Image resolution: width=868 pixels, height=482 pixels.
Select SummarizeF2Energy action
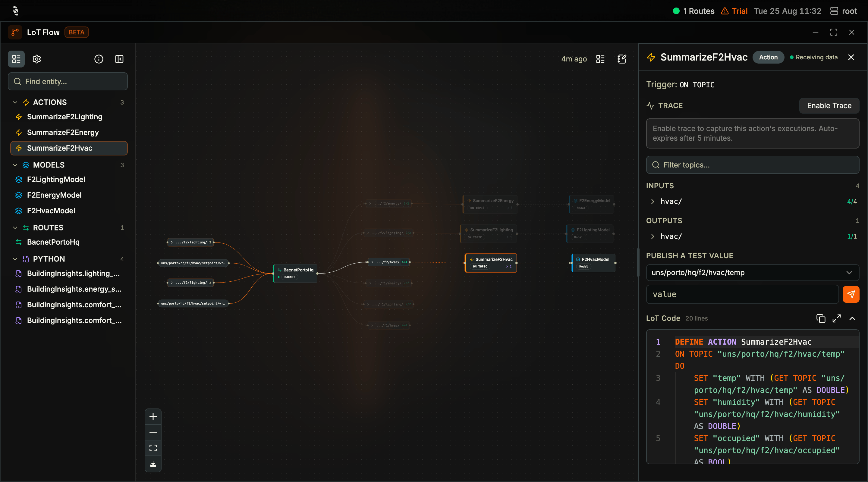tap(69, 132)
